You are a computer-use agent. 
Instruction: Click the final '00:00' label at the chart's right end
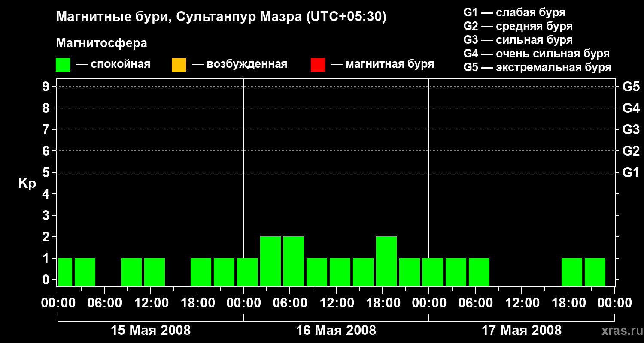click(614, 303)
